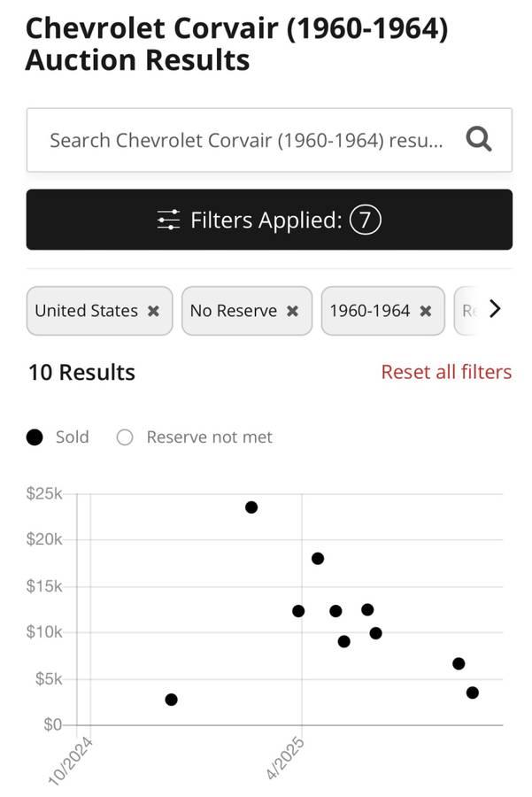
Task: Click Reset all filters link
Action: click(x=446, y=372)
